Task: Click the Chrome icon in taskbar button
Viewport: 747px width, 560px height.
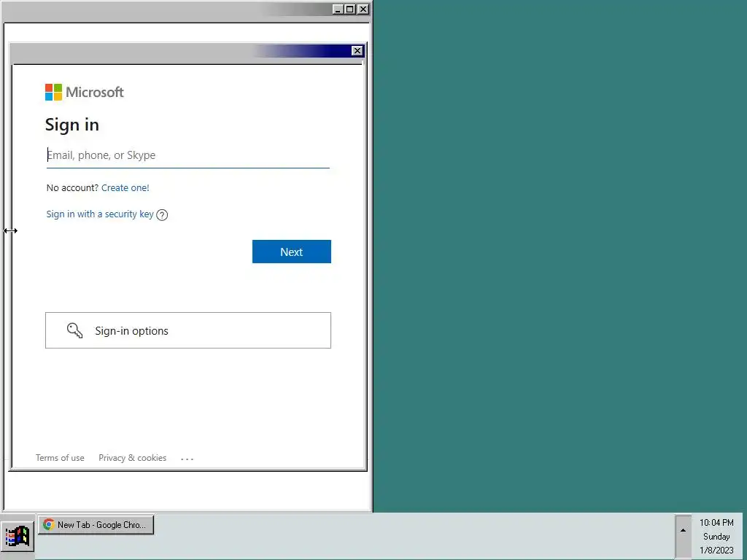Action: (49, 524)
